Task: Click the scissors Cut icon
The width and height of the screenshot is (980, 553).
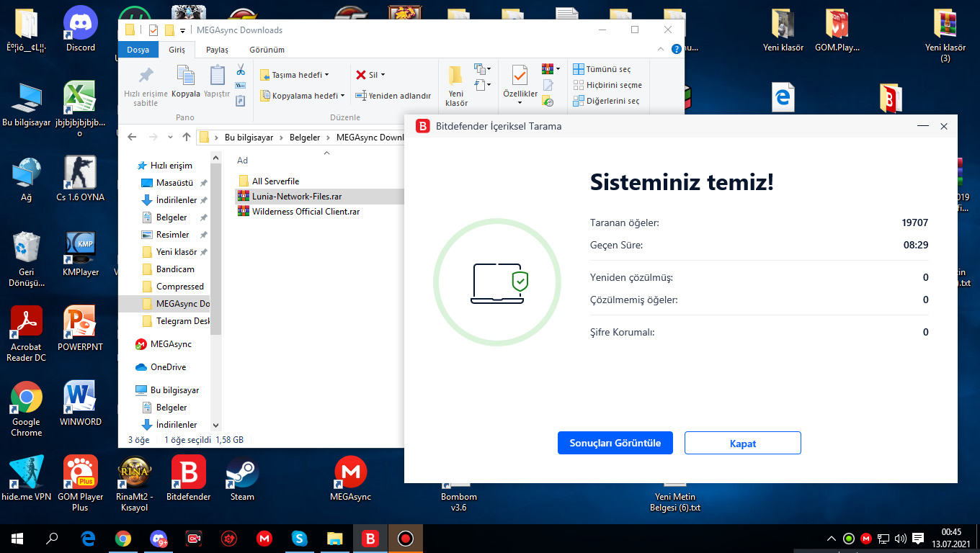Action: [x=241, y=70]
